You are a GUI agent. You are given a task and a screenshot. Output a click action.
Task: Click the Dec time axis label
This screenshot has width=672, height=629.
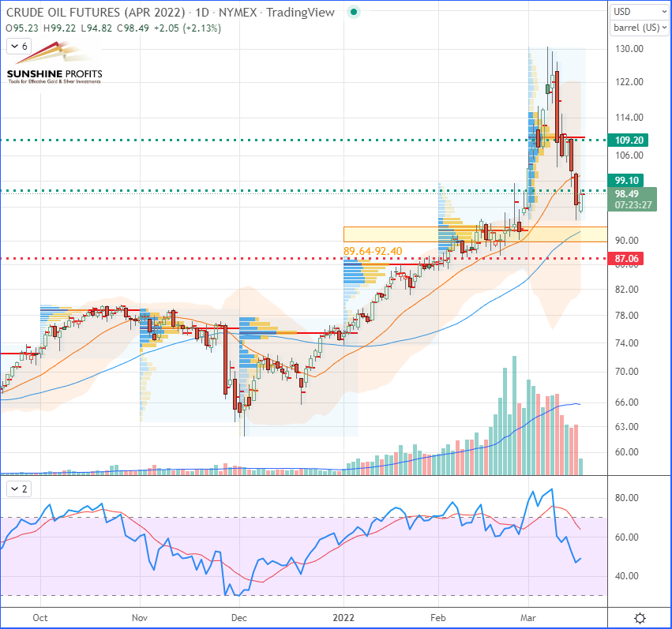(x=238, y=618)
